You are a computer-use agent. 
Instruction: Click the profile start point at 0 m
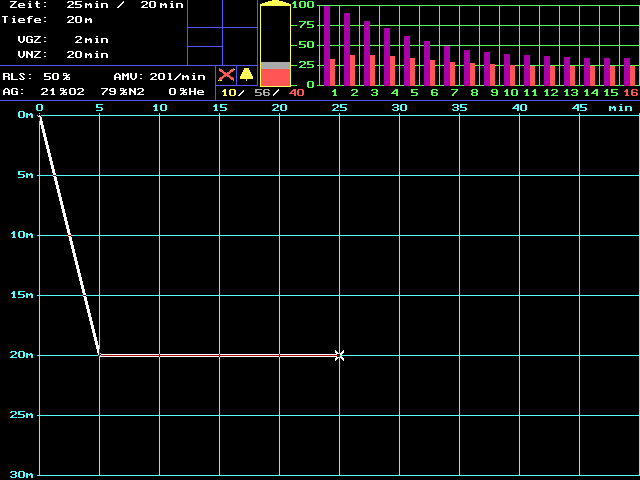(39, 115)
